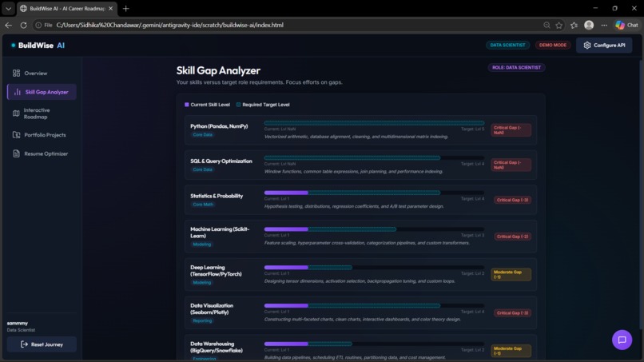
Task: Click the Reporting tag under Data Visualization
Action: (202, 320)
